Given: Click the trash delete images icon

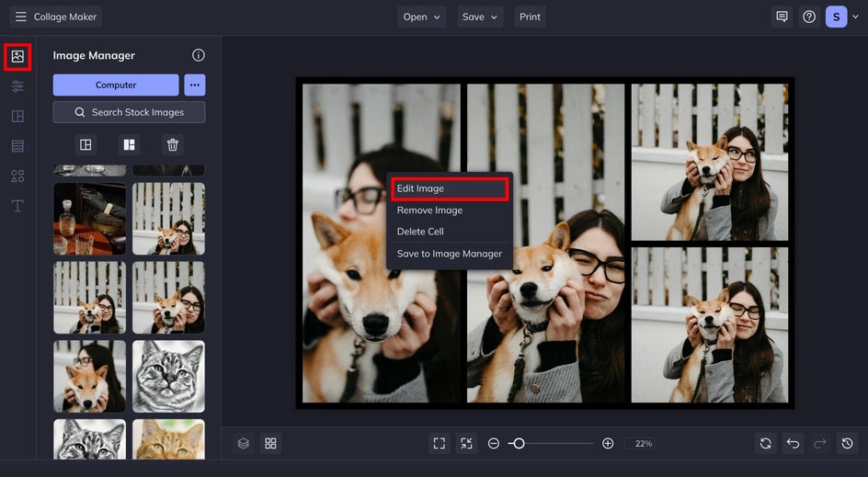Looking at the screenshot, I should 173,145.
